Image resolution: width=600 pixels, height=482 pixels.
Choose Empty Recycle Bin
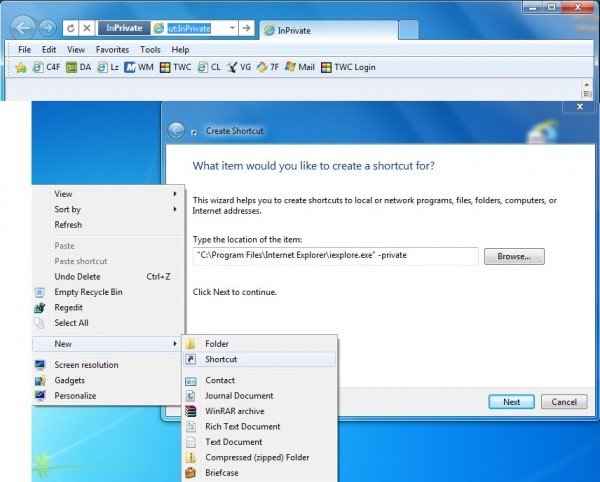click(x=109, y=292)
